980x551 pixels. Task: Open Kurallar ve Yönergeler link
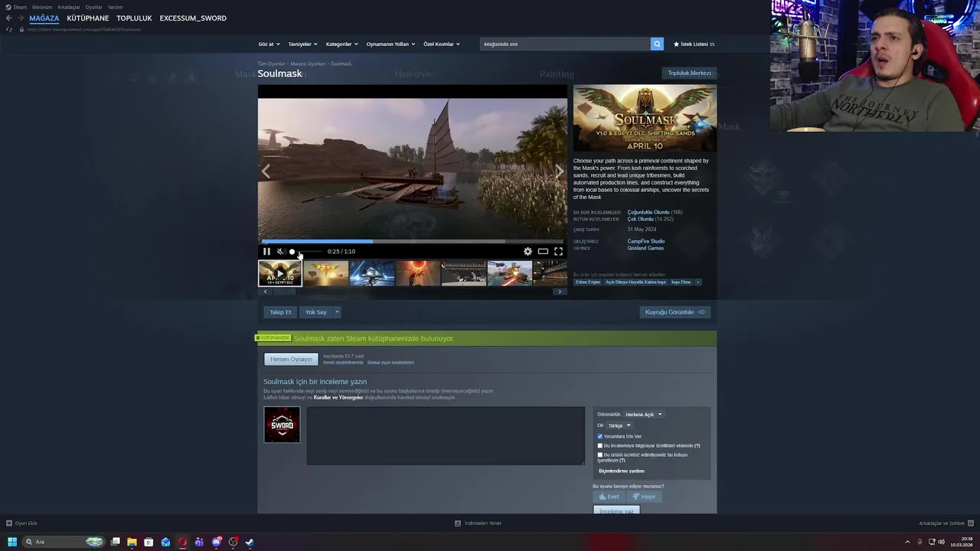tap(338, 398)
